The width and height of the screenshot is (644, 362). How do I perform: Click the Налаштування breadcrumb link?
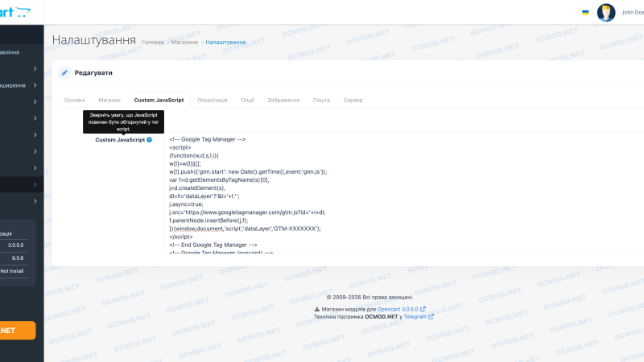(x=225, y=43)
